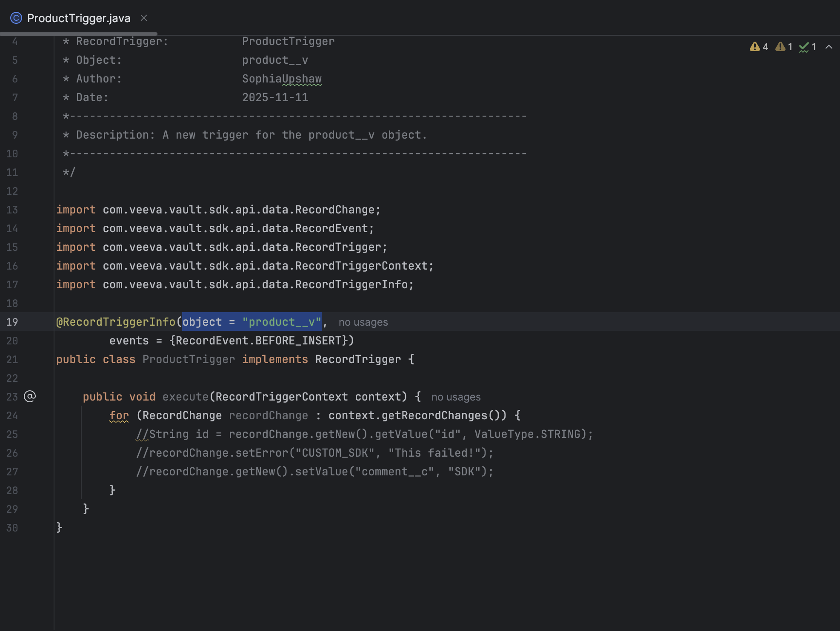The height and width of the screenshot is (631, 840).
Task: Click the RecordEvent import on line 14
Action: coord(215,228)
